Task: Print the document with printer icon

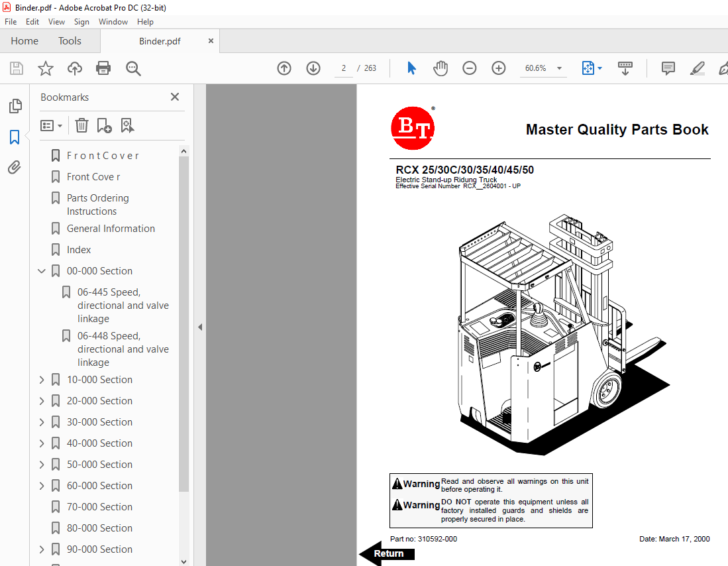Action: click(x=103, y=68)
